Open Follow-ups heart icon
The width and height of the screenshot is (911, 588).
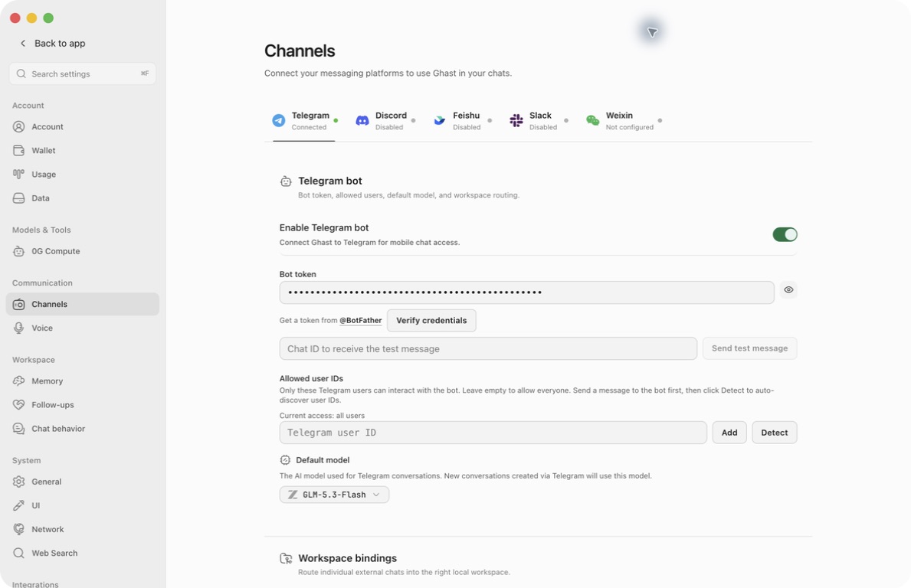pyautogui.click(x=18, y=404)
